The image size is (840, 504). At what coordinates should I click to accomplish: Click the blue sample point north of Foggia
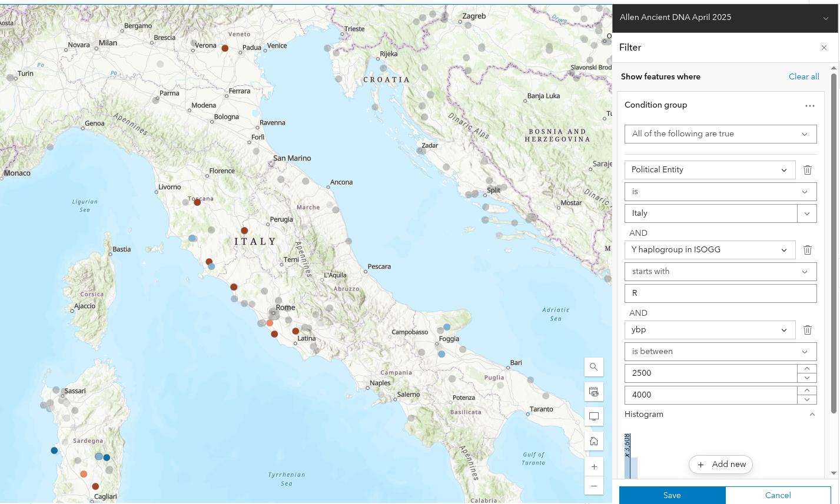[447, 327]
